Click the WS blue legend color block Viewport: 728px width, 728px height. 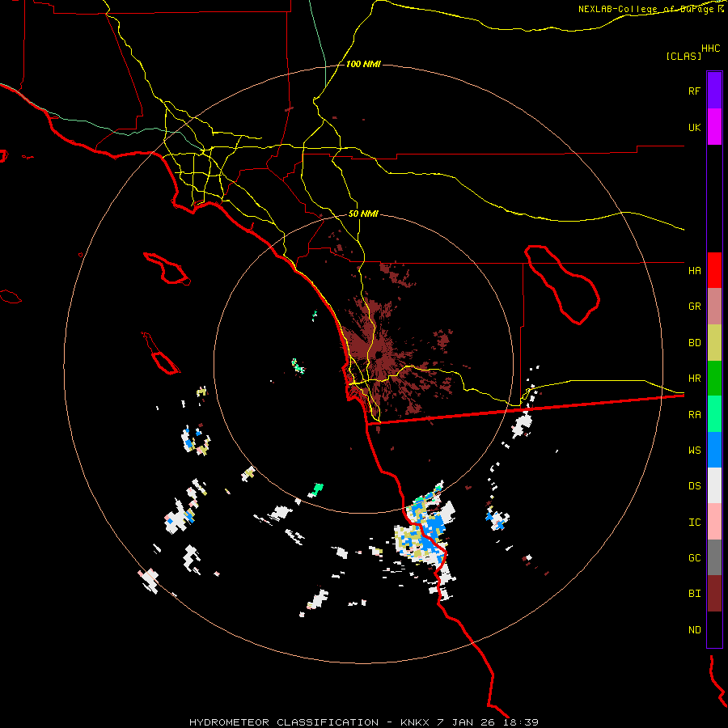714,450
